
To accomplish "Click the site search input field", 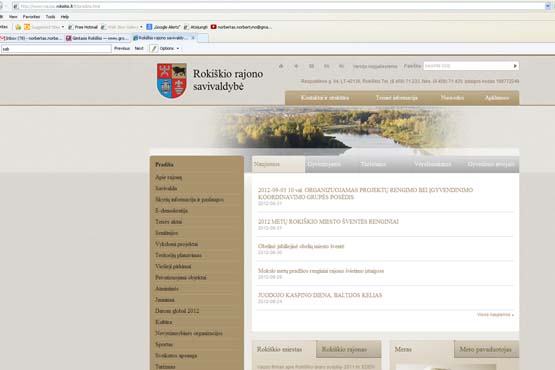I will click(x=468, y=66).
